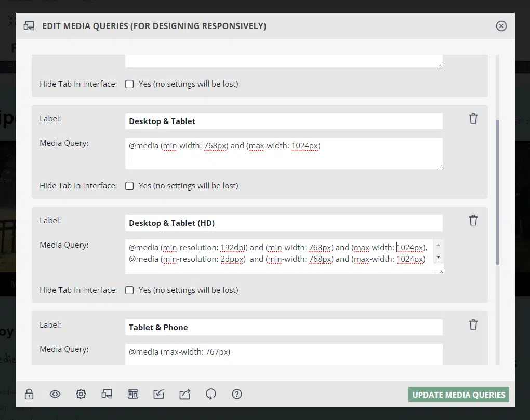This screenshot has height=420, width=530.
Task: Delete the Tablet & Phone media query
Action: click(x=473, y=324)
